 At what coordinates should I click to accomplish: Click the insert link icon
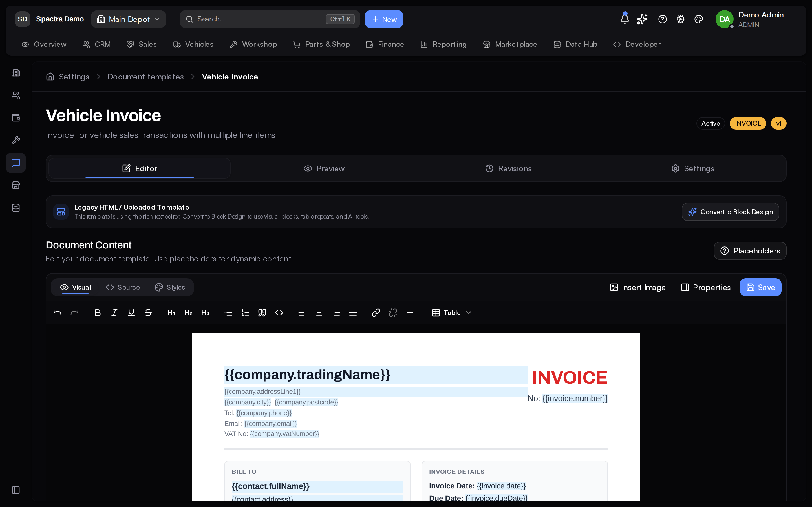click(376, 313)
